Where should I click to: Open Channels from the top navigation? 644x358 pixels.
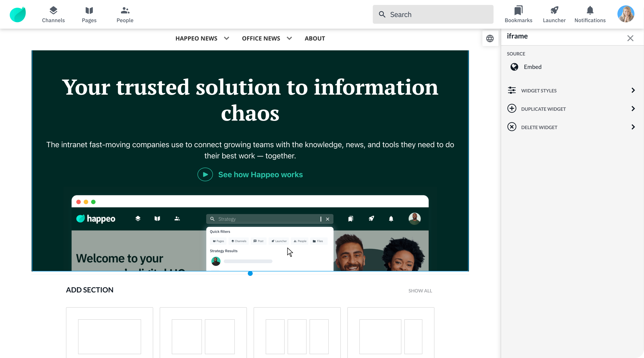coord(53,15)
